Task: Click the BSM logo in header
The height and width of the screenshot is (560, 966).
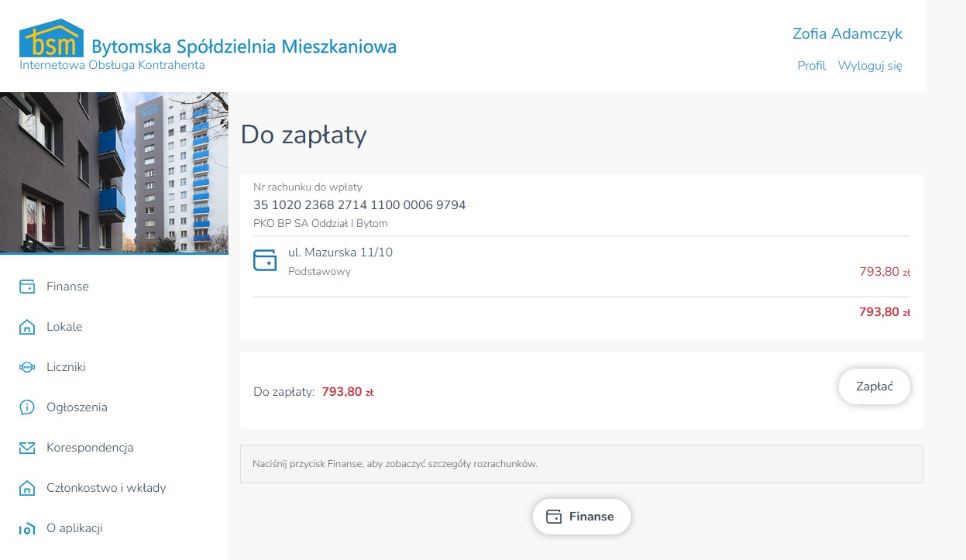Action: click(x=51, y=40)
